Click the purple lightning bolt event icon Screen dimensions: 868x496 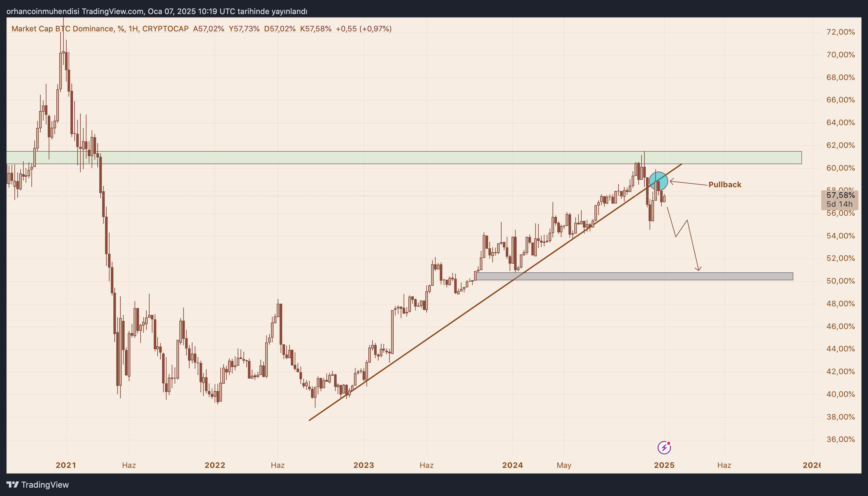pos(664,447)
